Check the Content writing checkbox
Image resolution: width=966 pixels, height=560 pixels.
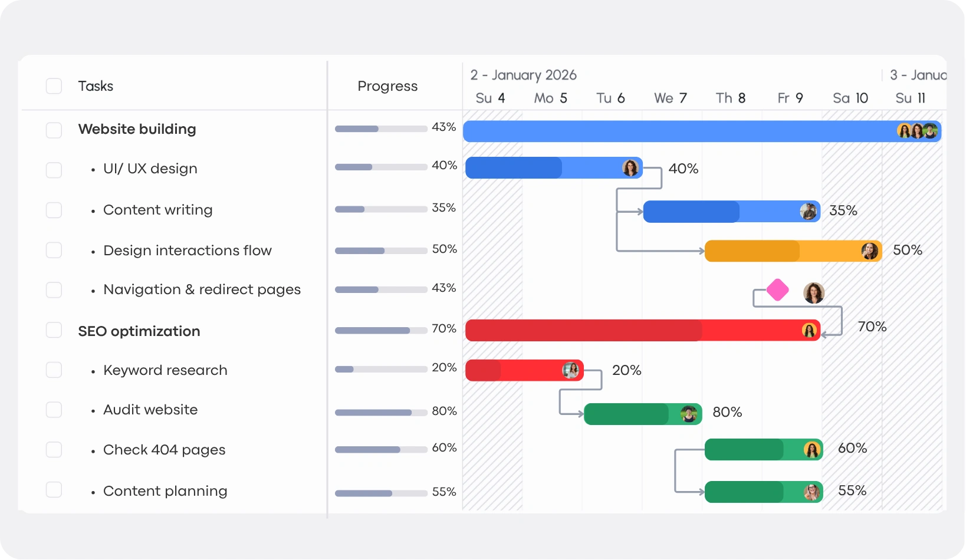point(54,210)
